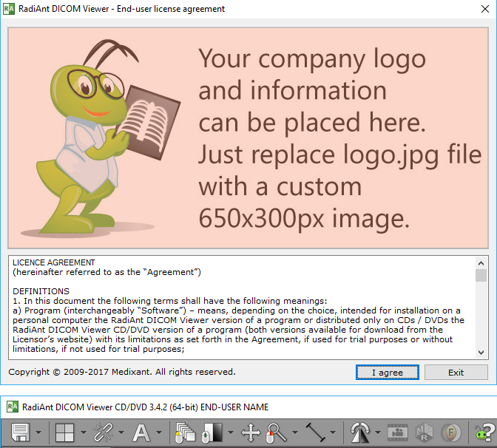Click the license text scroll down arrow
Screen dimensions: 497x448
481,353
